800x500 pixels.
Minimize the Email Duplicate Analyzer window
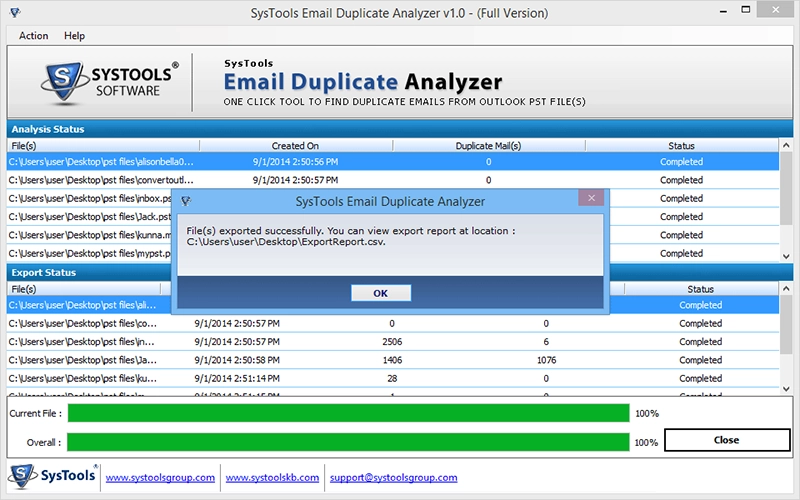(x=723, y=11)
